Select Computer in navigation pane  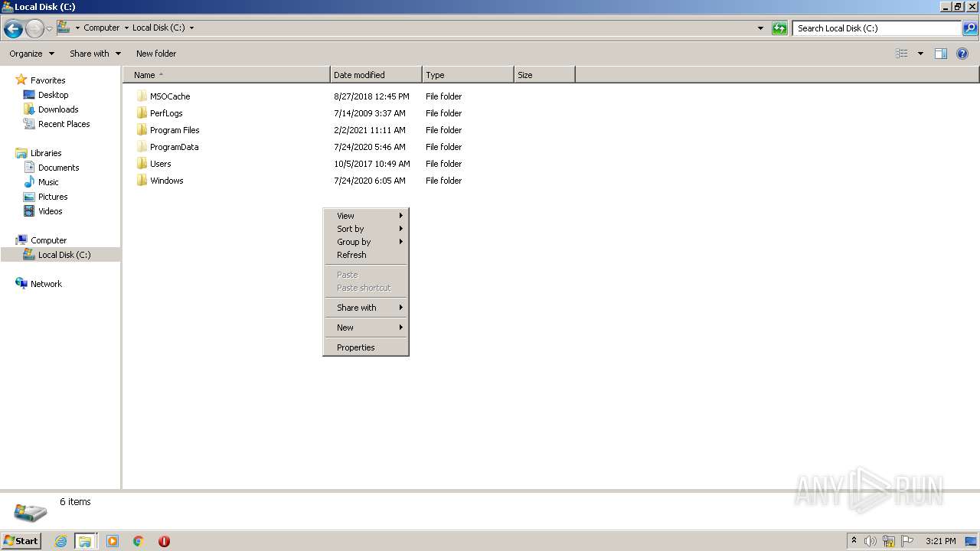tap(48, 240)
